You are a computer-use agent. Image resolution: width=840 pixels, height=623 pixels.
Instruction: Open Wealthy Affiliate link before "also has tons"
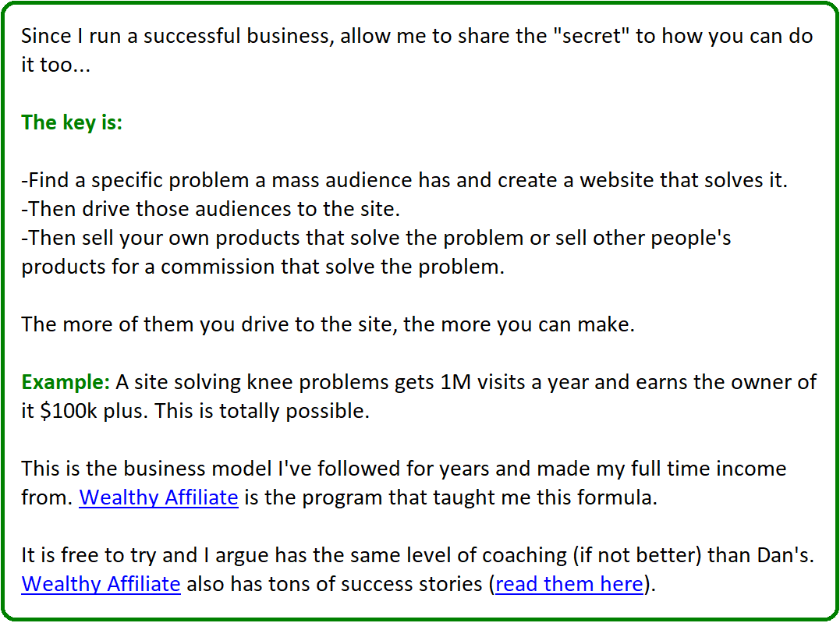click(101, 584)
